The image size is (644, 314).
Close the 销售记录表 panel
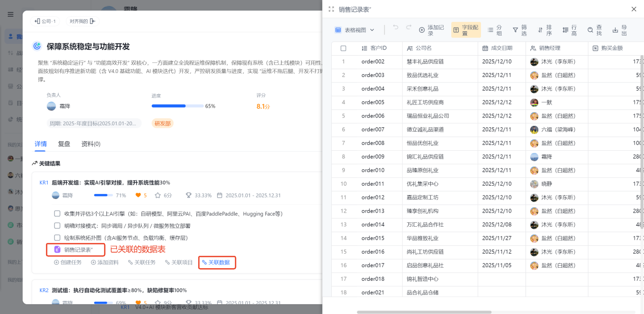coord(634,9)
